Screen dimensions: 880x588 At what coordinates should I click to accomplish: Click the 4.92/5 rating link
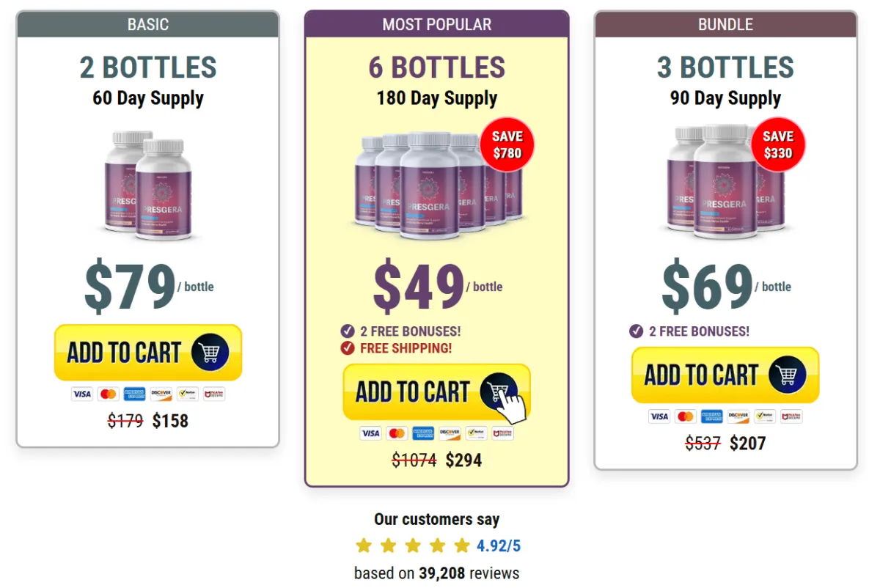tap(499, 545)
